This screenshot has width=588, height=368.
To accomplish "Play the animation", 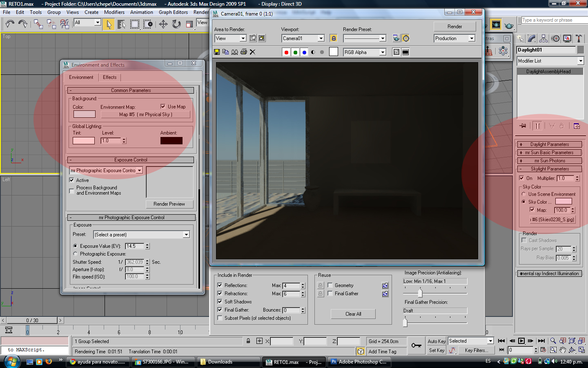I will 521,341.
